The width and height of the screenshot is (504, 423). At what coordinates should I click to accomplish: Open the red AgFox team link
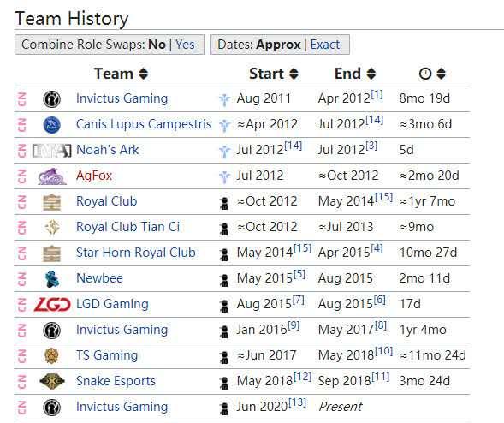coord(94,176)
